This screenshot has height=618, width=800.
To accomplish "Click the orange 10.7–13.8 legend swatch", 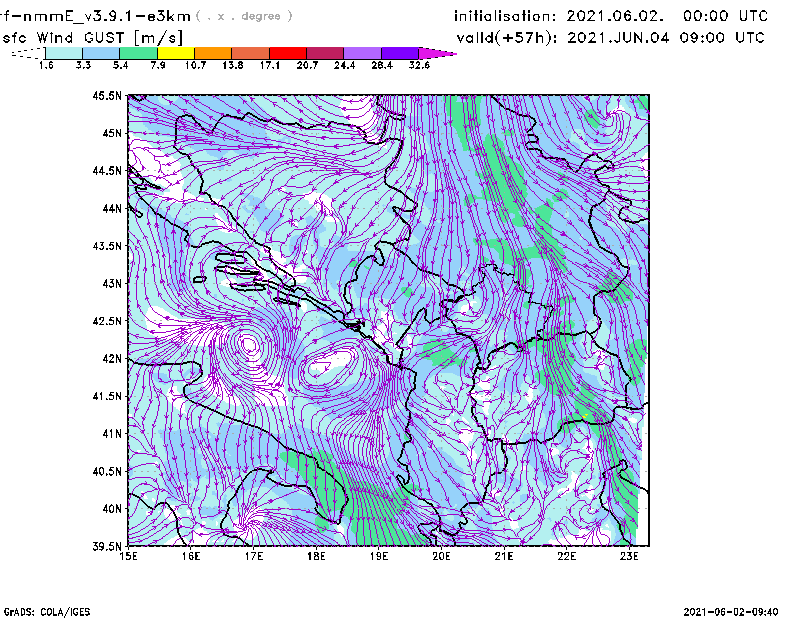I will point(213,52).
